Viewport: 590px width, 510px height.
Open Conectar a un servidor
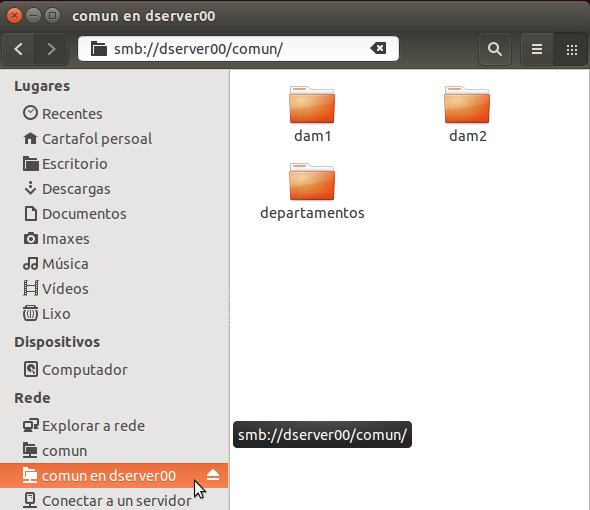[x=114, y=500]
